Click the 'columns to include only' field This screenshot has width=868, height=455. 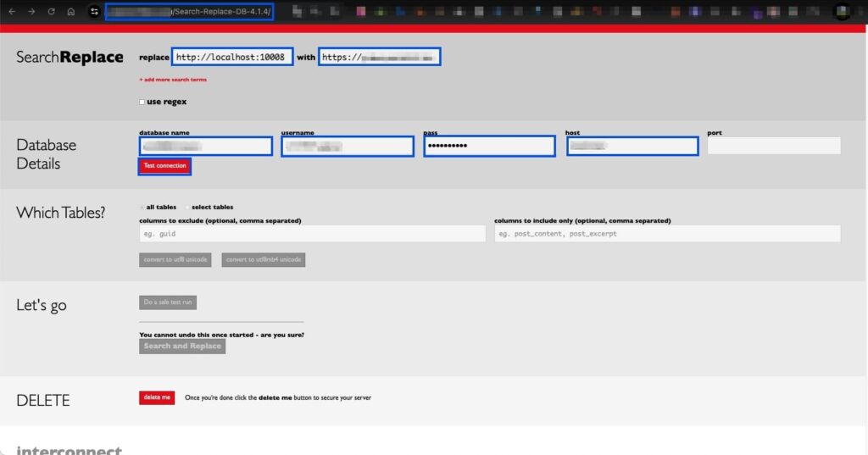pos(667,234)
